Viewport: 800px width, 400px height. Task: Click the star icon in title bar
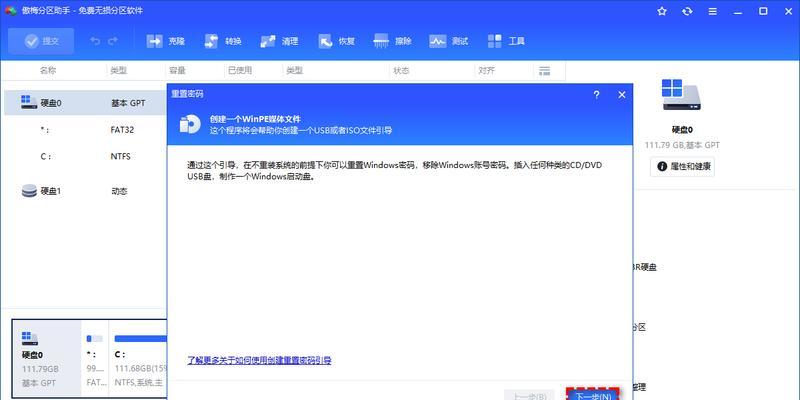662,11
